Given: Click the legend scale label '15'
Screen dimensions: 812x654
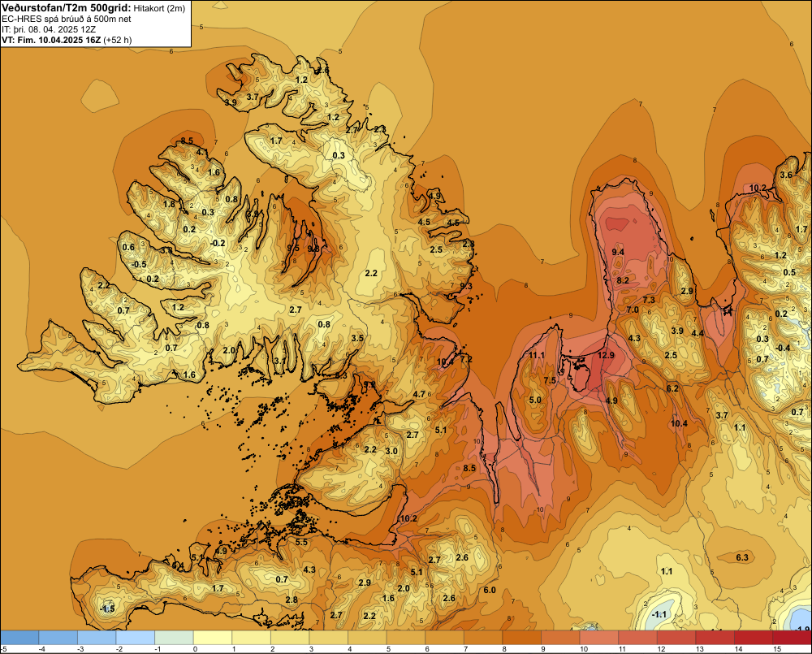Looking at the screenshot, I should 777,649.
